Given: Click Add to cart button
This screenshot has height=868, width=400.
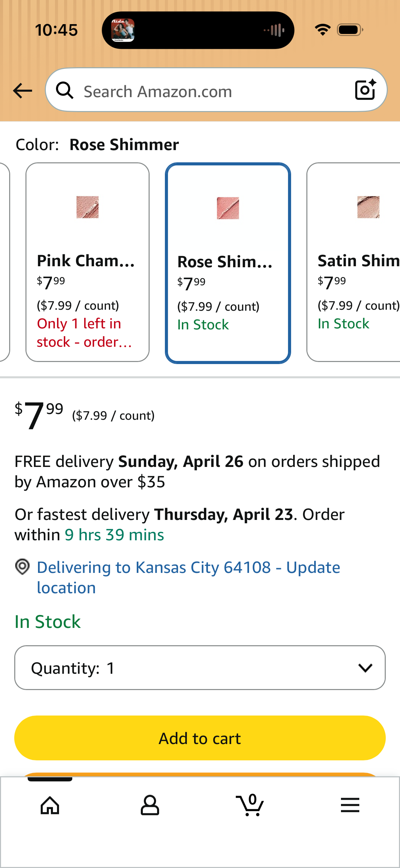Looking at the screenshot, I should (x=200, y=738).
